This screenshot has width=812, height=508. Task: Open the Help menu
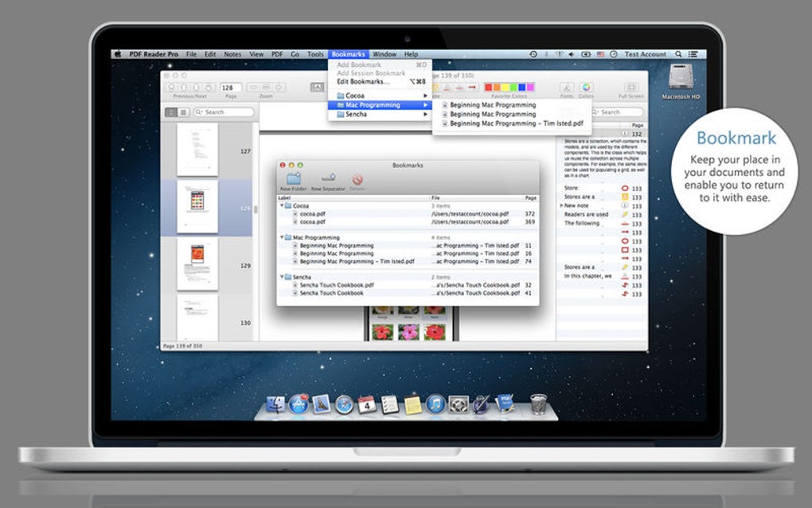click(x=412, y=54)
